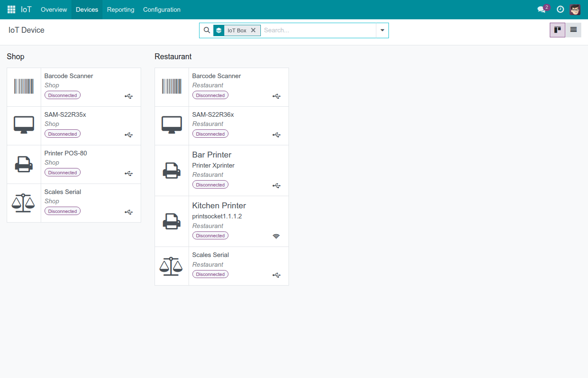Switch to kanban view
The height and width of the screenshot is (378, 588).
point(557,30)
